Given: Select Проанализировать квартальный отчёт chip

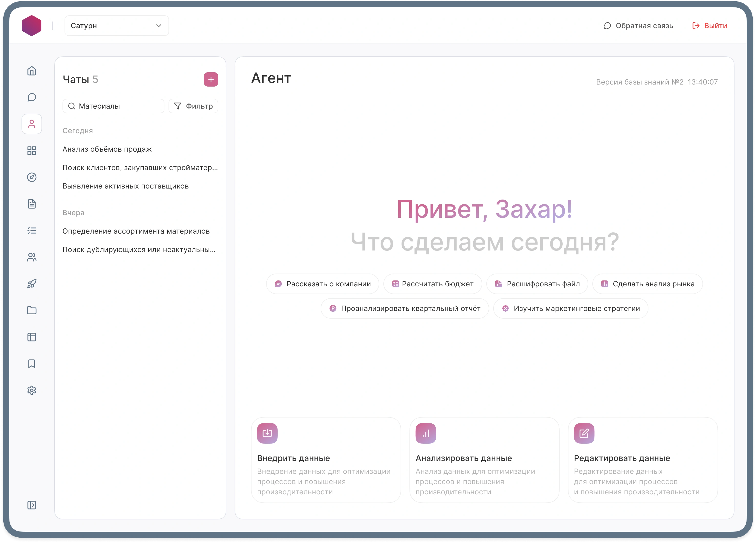Looking at the screenshot, I should (x=405, y=309).
